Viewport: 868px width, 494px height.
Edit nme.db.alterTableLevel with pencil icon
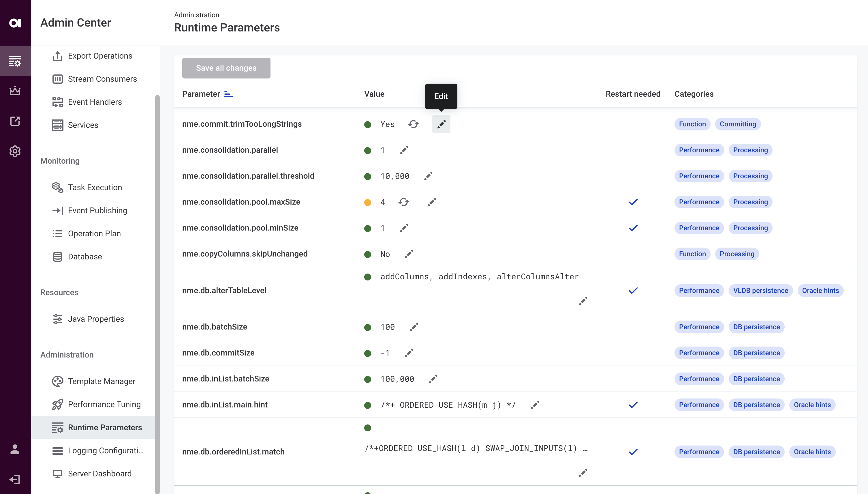tap(583, 301)
